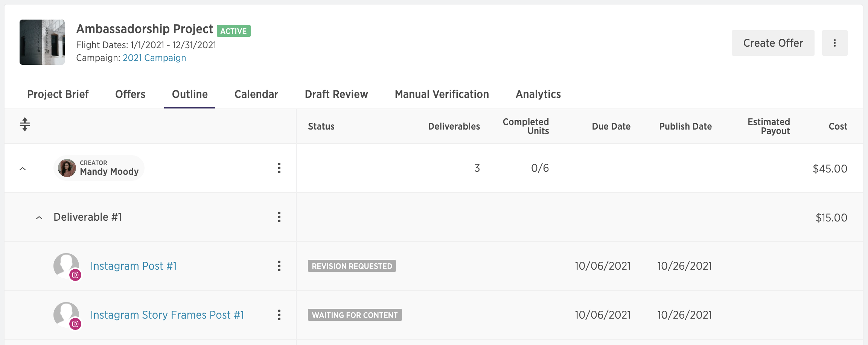This screenshot has width=868, height=345.
Task: Open the Offers tab
Action: point(130,94)
